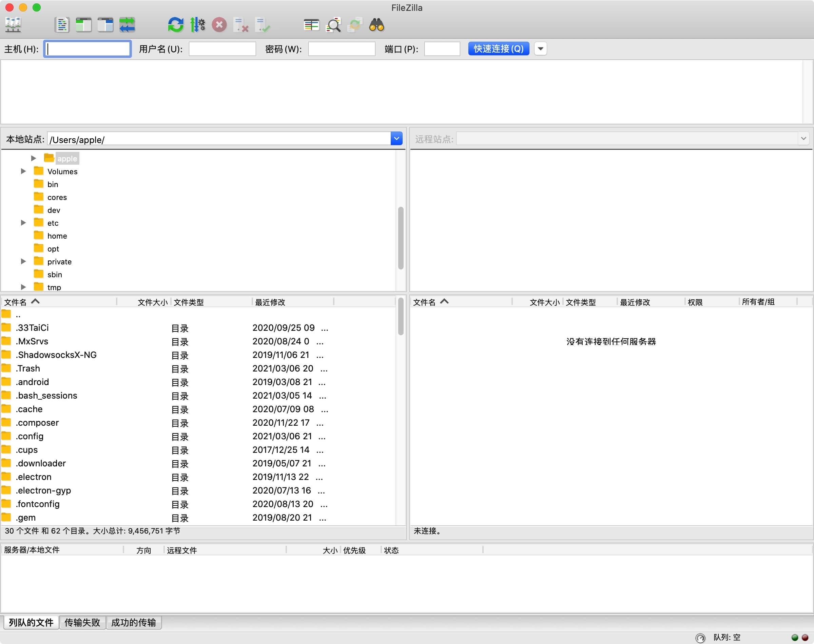Switch to the 成功的传输 tab
This screenshot has height=644, width=814.
coord(134,623)
